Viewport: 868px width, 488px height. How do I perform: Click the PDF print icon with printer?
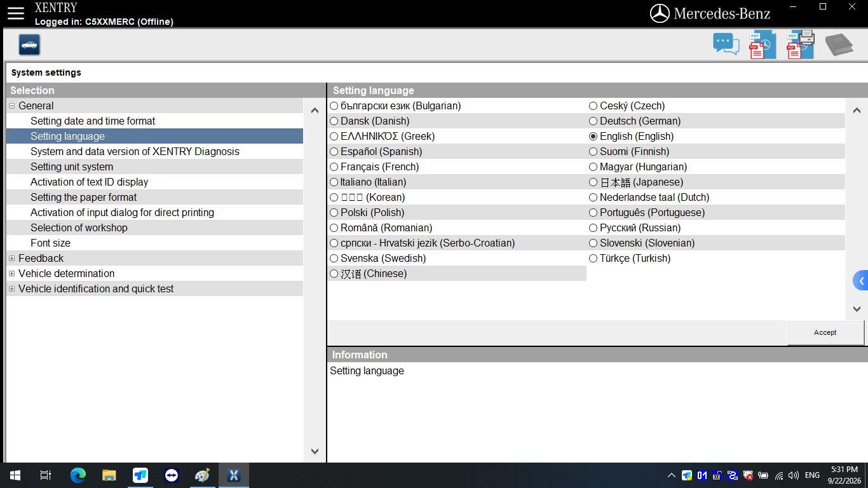click(801, 44)
